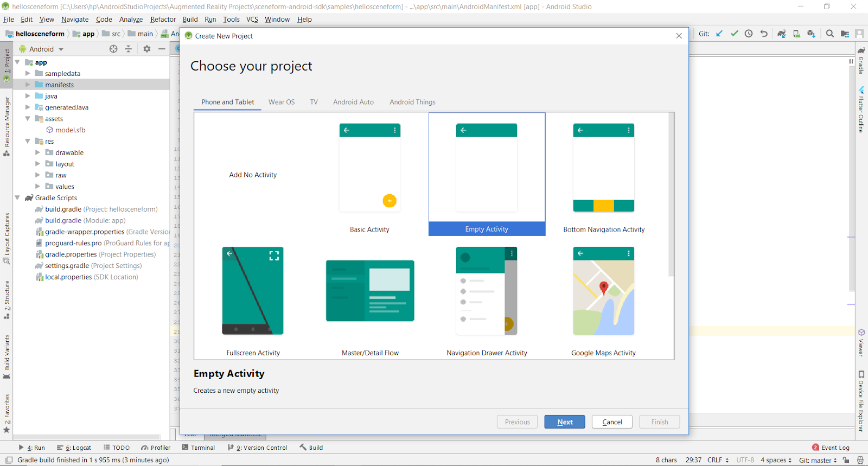Click the Git update project arrow icon
Viewport: 868px width, 466px height.
(x=719, y=34)
